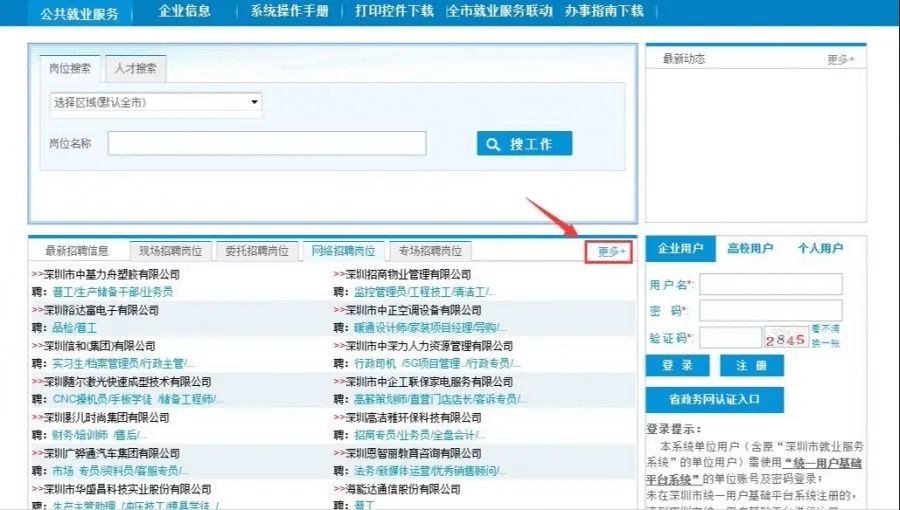Click 打印控件下载 in the navigation bar
This screenshot has width=900, height=510.
[394, 12]
